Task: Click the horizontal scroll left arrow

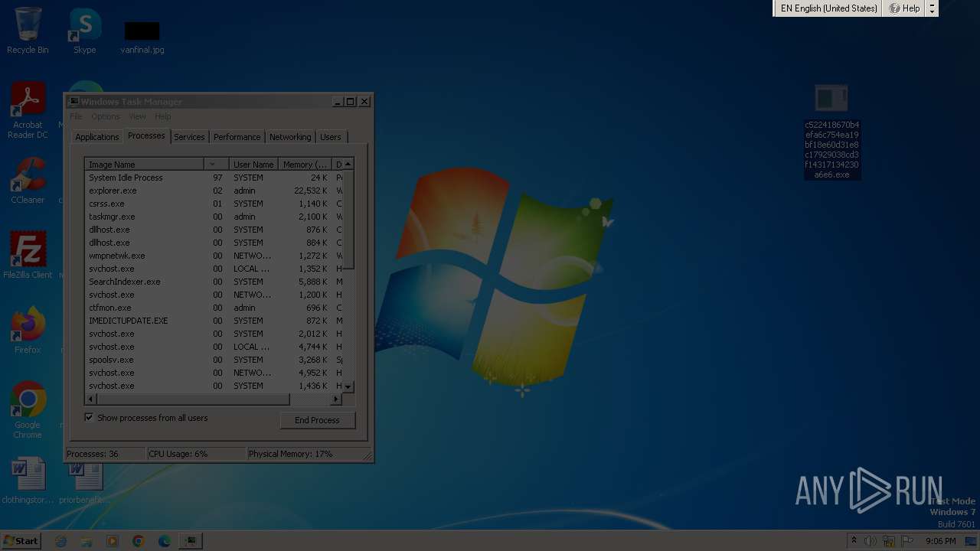Action: [91, 399]
